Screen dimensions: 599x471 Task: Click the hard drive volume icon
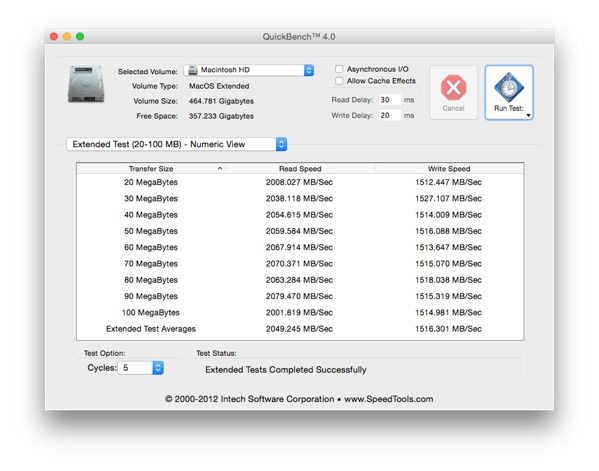click(x=86, y=84)
